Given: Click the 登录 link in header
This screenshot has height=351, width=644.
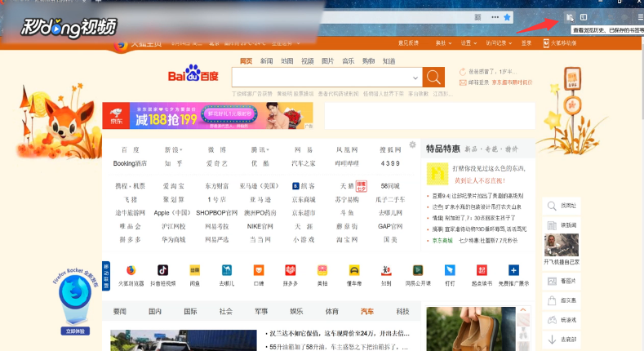Looking at the screenshot, I should tap(526, 43).
